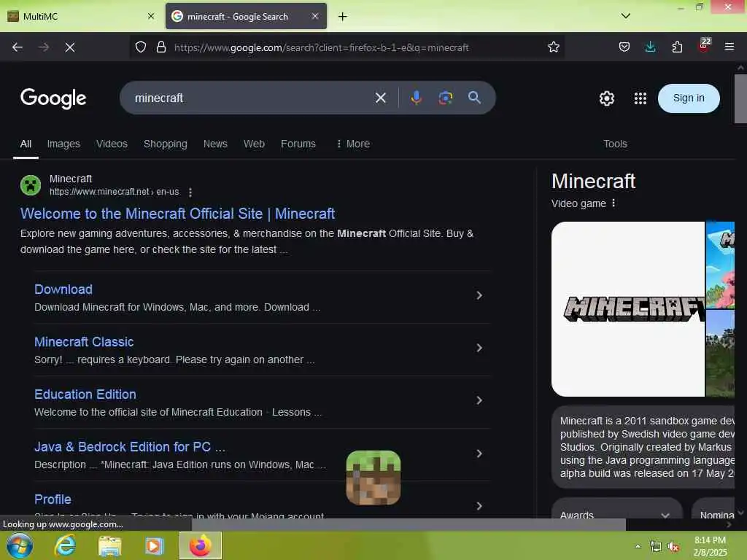
Task: List all tabs with the chevron
Action: [625, 16]
